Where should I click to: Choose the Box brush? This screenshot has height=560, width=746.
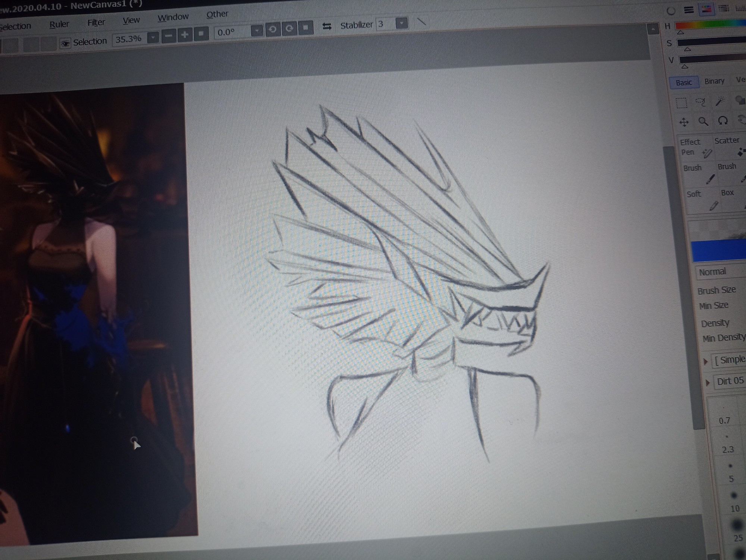(733, 199)
